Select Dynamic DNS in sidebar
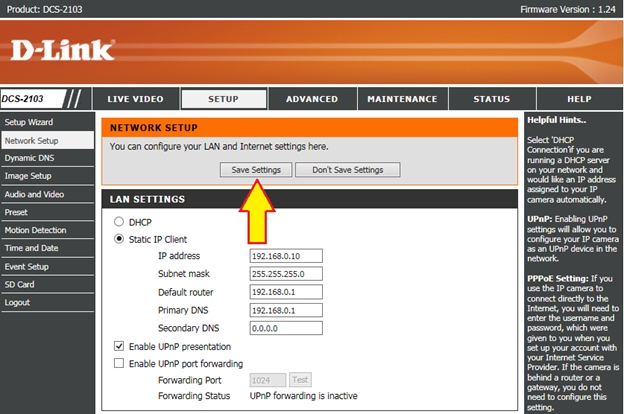The height and width of the screenshot is (414, 624). pos(30,158)
